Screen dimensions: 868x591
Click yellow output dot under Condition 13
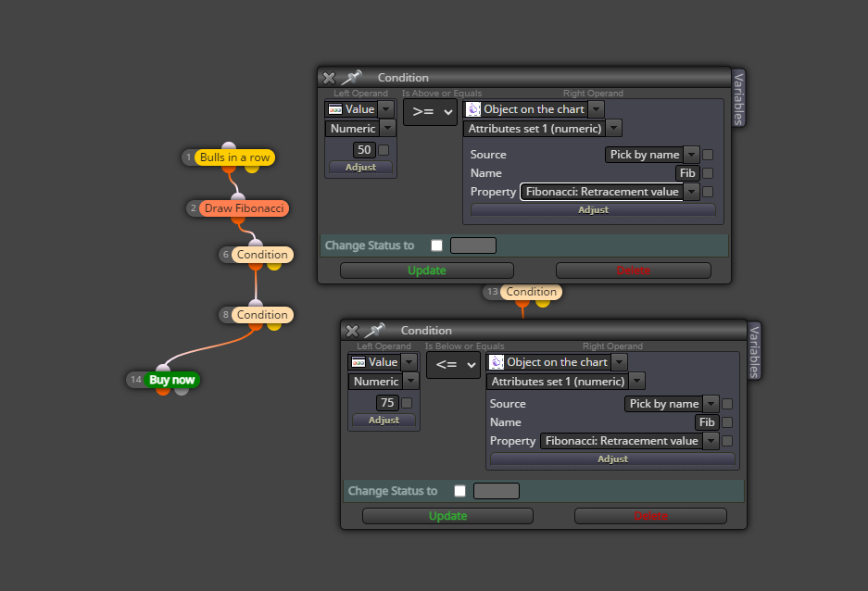tap(543, 303)
